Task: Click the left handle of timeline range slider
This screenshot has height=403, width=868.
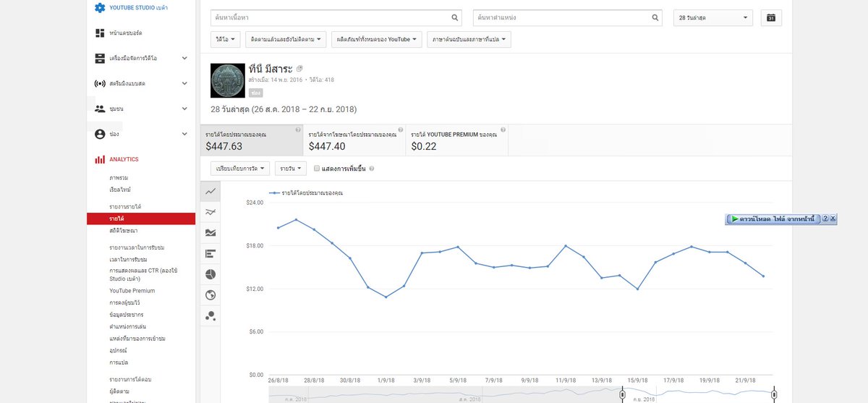Action: coord(621,394)
